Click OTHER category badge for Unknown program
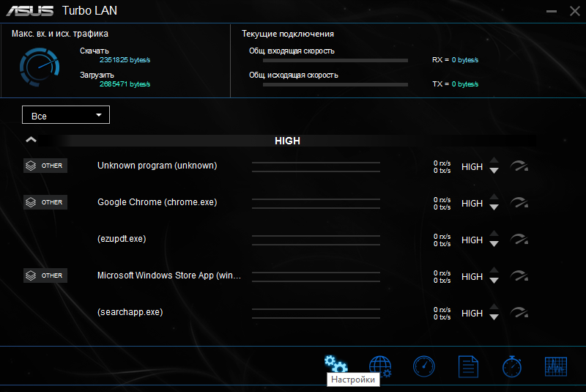 coord(45,166)
